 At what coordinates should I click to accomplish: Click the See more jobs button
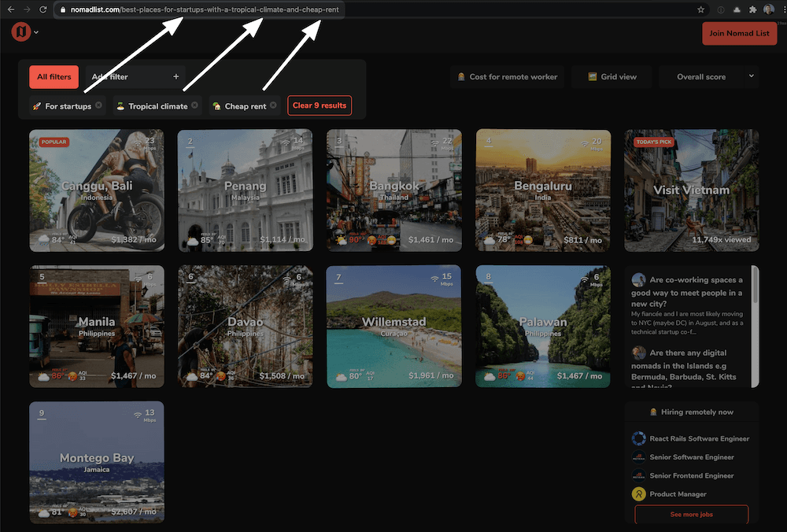[691, 514]
